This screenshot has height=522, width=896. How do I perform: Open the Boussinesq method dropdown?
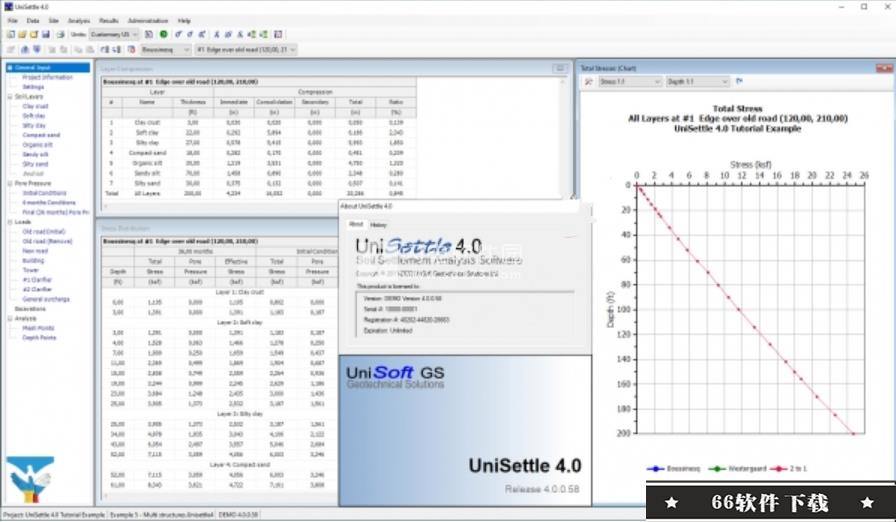(166, 50)
